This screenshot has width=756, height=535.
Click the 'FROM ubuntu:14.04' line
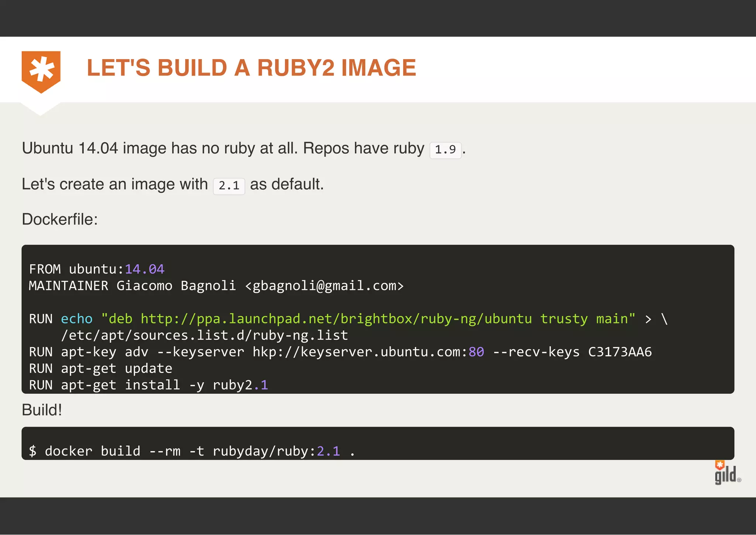tap(97, 269)
